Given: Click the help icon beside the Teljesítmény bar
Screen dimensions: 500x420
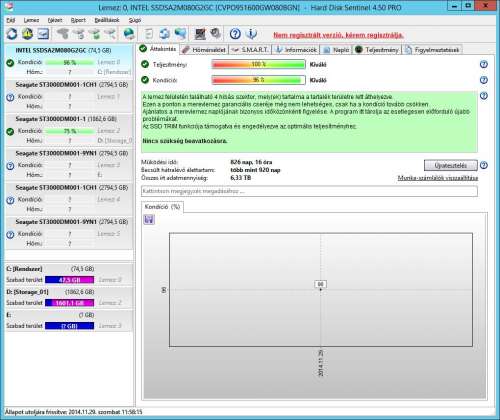Looking at the screenshot, I should click(484, 64).
